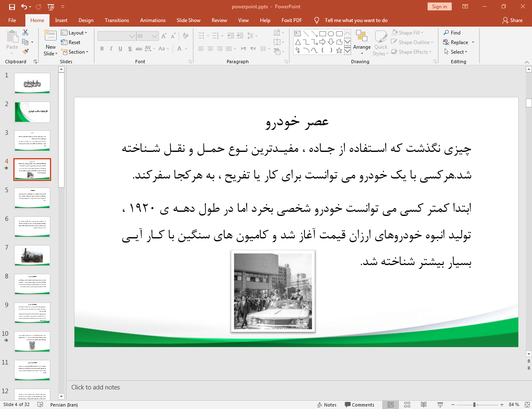Select the oval shape in shapes gallery
Screen dimensions: 532x409
(x=331, y=34)
